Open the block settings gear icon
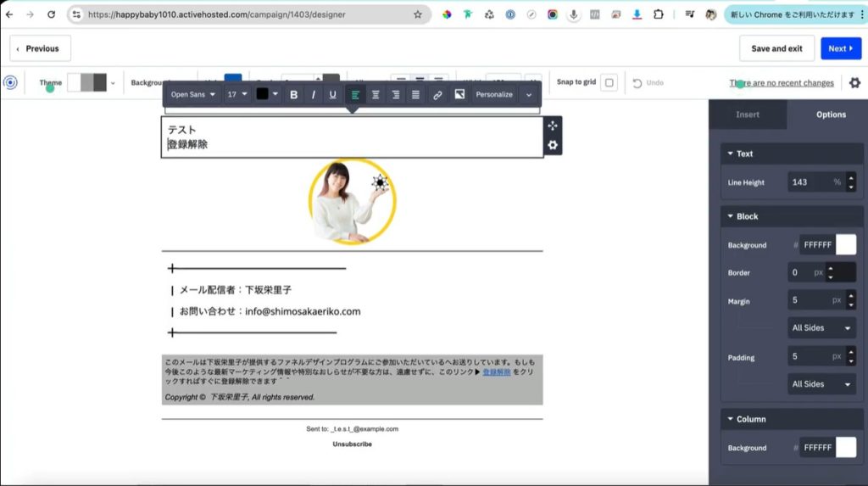This screenshot has width=868, height=486. 553,145
